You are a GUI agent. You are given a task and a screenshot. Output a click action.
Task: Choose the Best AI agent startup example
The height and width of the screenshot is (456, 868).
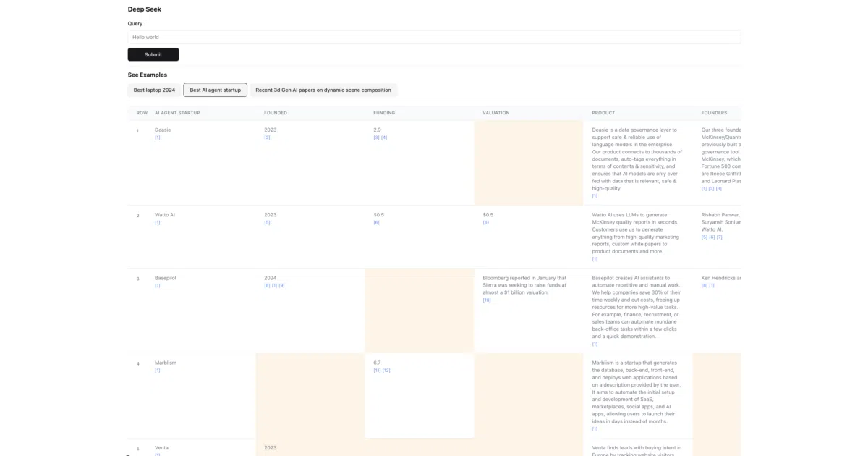click(x=216, y=90)
